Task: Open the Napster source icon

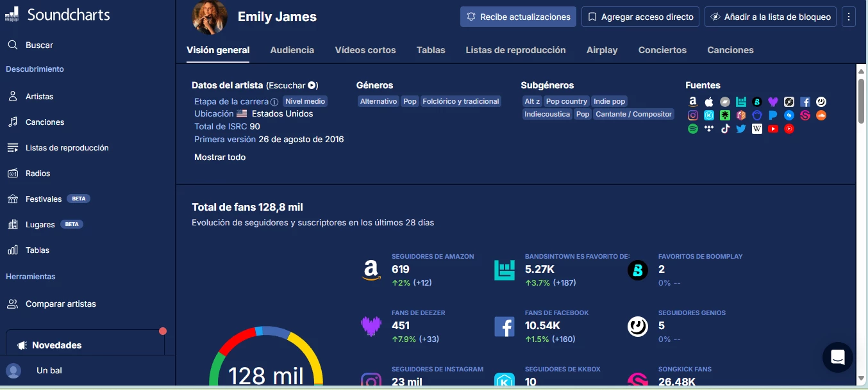Action: pos(757,115)
